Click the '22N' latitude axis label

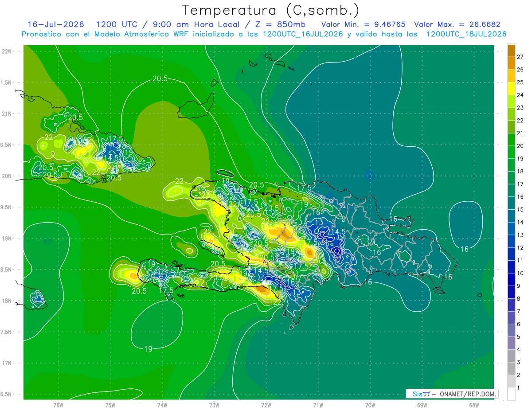pyautogui.click(x=7, y=51)
